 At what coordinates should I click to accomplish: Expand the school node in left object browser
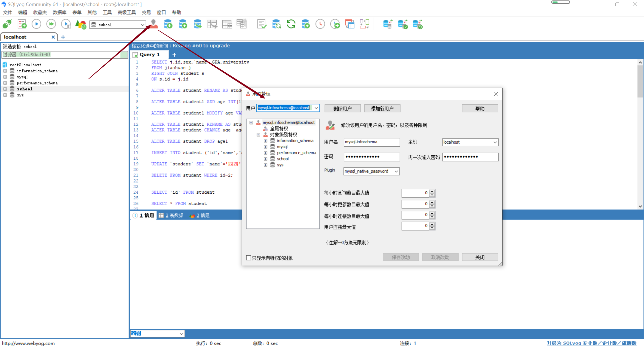(5, 89)
